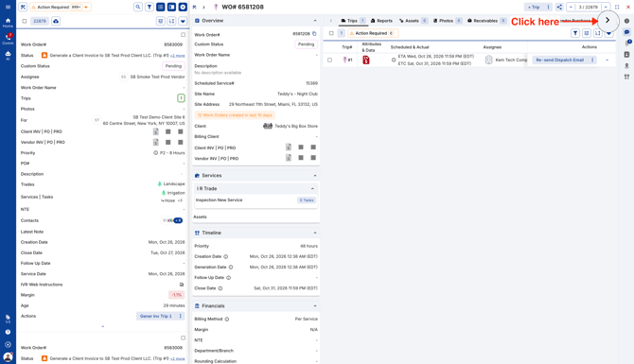The image size is (634, 364).
Task: Select work order 6583008 card checkbox
Action: coord(184,338)
